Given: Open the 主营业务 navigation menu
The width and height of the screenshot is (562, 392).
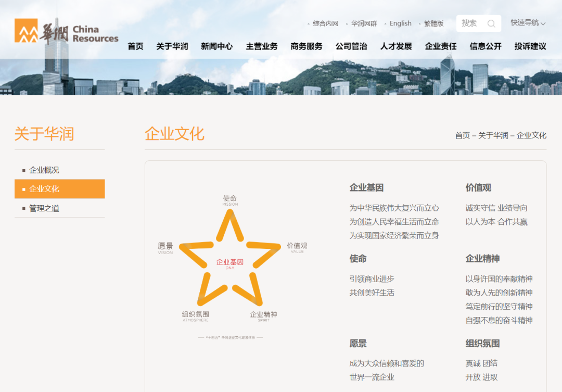Looking at the screenshot, I should (x=262, y=46).
